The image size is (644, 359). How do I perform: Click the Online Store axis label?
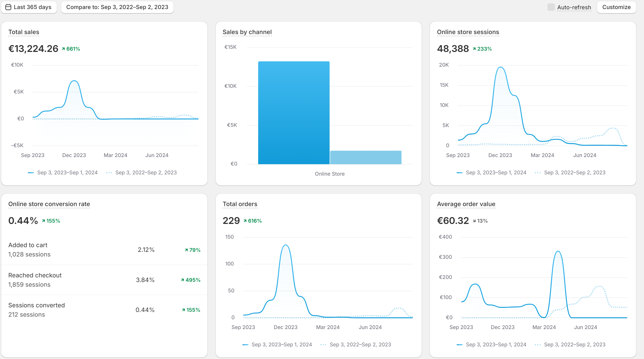[x=330, y=174]
